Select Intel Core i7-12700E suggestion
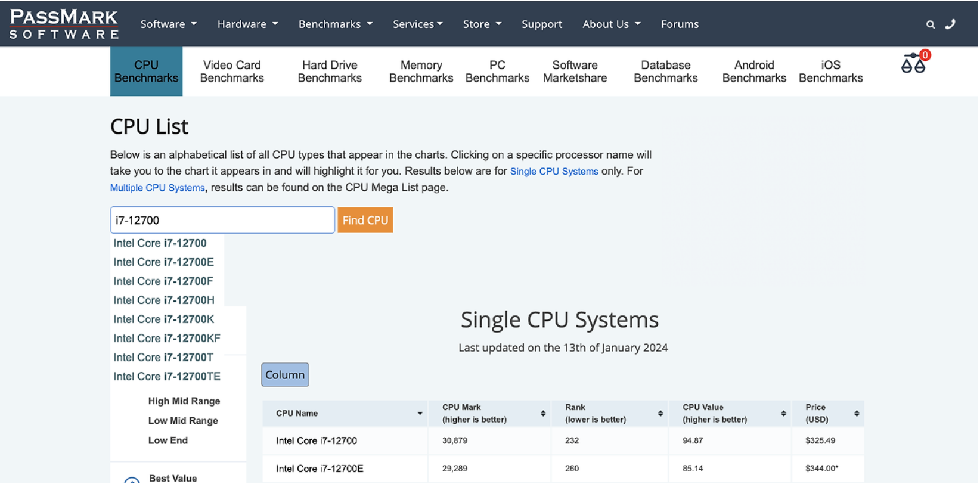 [164, 263]
